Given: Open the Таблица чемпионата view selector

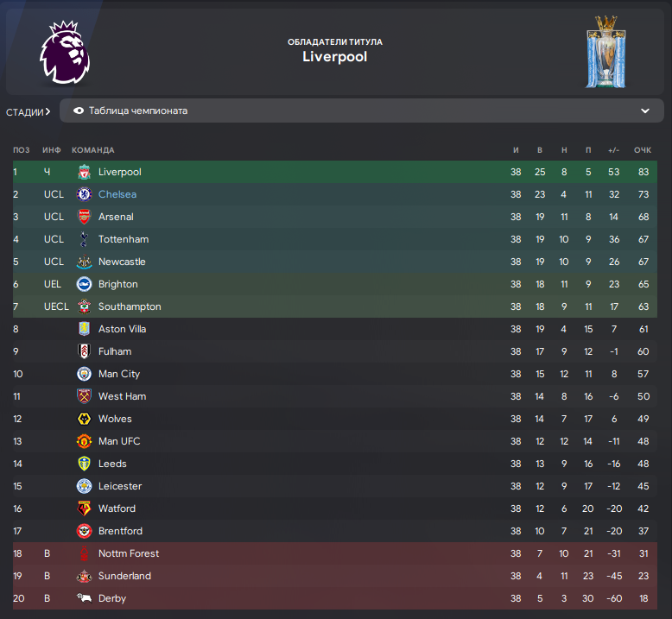Looking at the screenshot, I should tap(362, 111).
